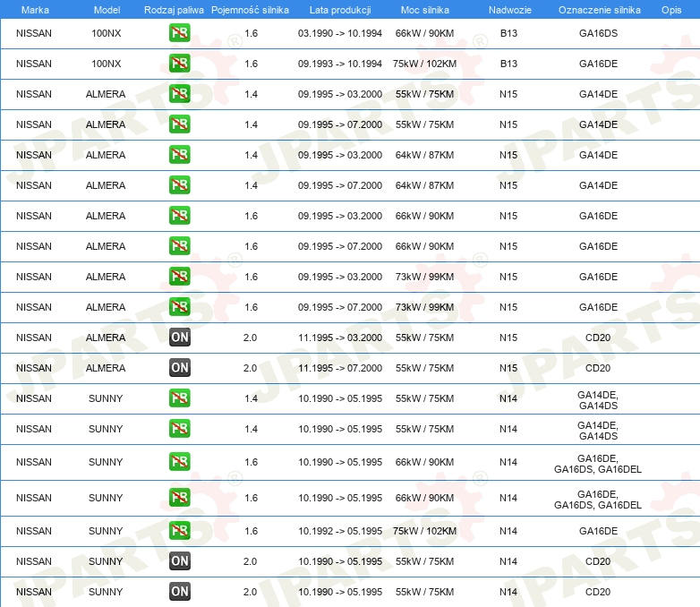Image resolution: width=700 pixels, height=607 pixels.
Task: Click petrol icon, Almera 64kW/87KM until 07.2000
Action: click(x=179, y=185)
